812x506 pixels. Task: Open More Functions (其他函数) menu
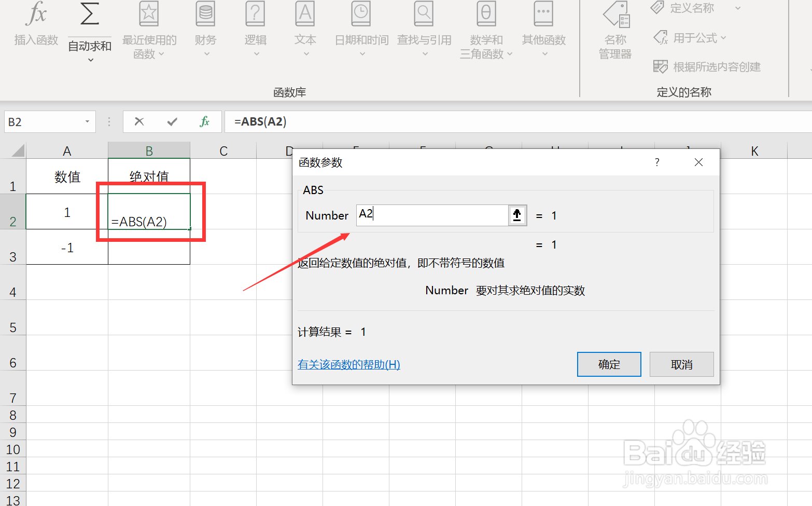click(x=543, y=30)
